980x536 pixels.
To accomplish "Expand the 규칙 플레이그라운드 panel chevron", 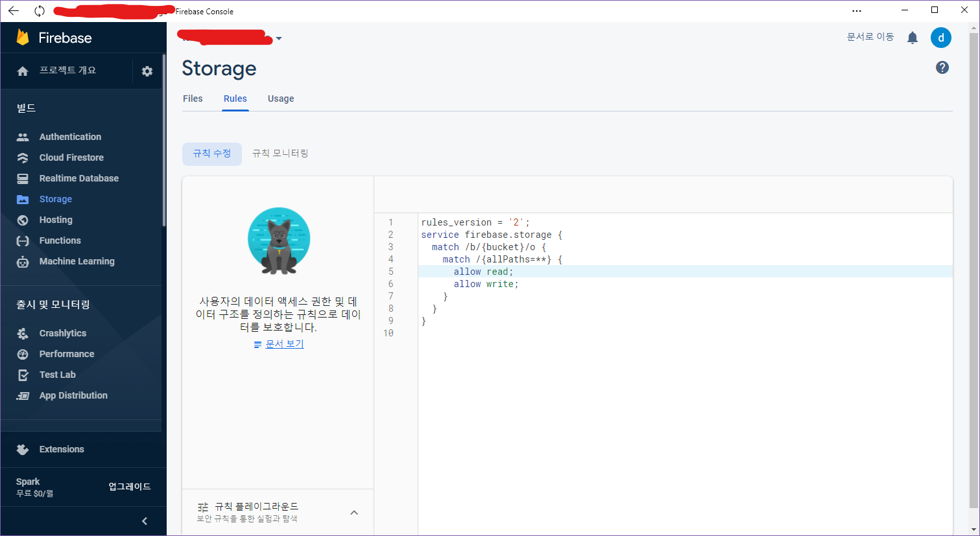I will 354,513.
